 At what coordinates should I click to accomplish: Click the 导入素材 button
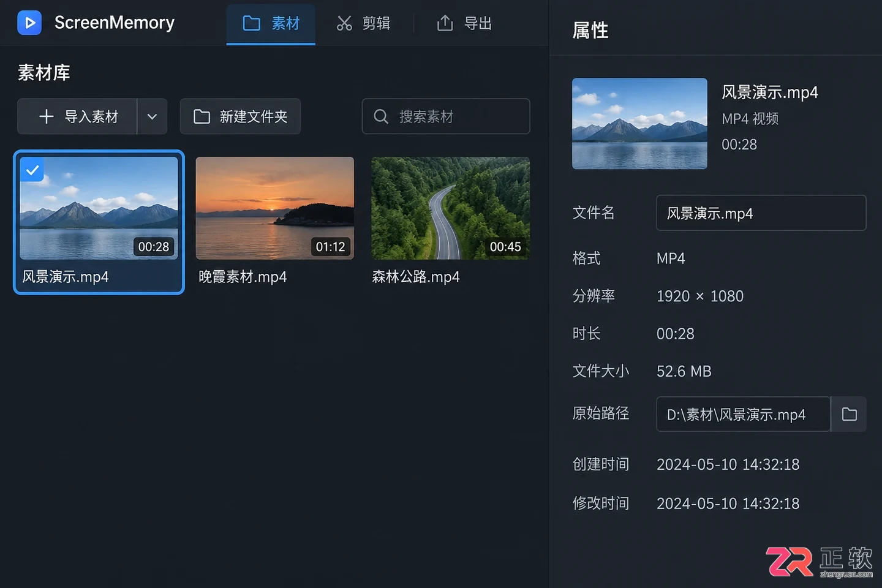77,116
